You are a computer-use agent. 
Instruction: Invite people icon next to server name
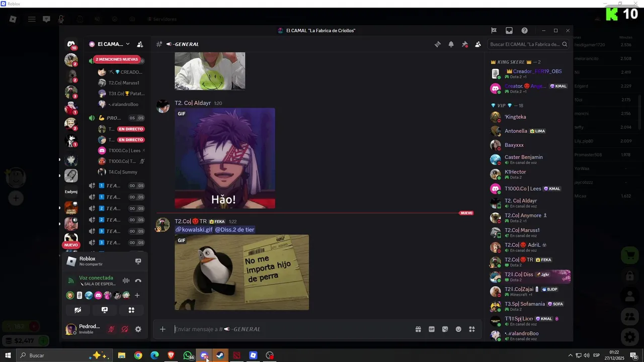tap(140, 44)
